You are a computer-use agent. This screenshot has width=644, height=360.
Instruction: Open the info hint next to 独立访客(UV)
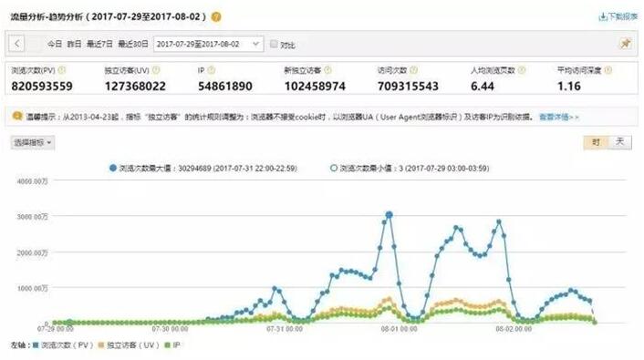(x=156, y=70)
